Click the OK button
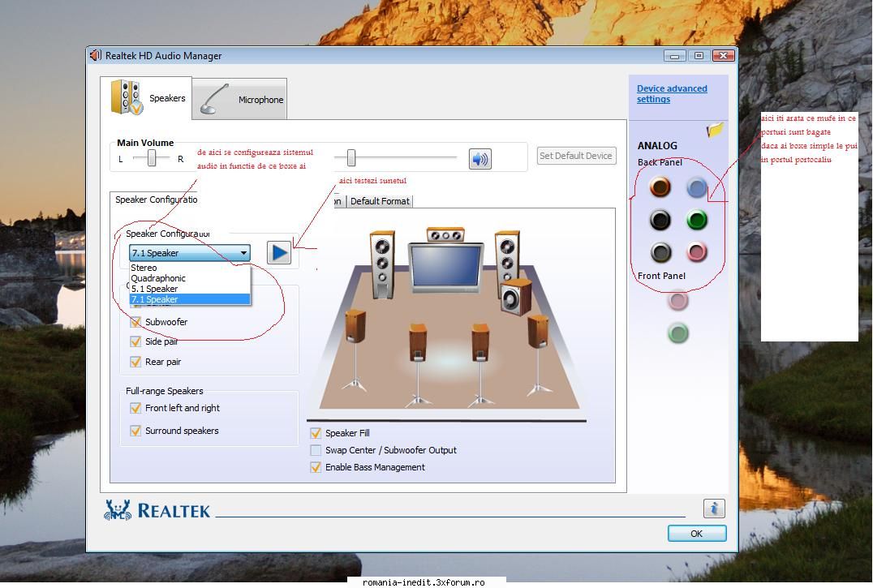Viewport: 873px width, 588px height. click(x=696, y=534)
